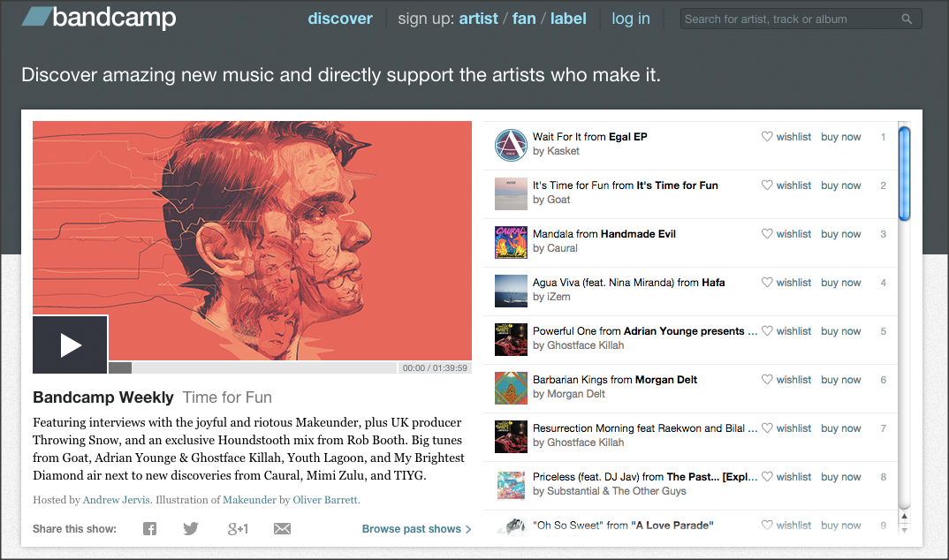Sign up as a label

click(x=567, y=19)
